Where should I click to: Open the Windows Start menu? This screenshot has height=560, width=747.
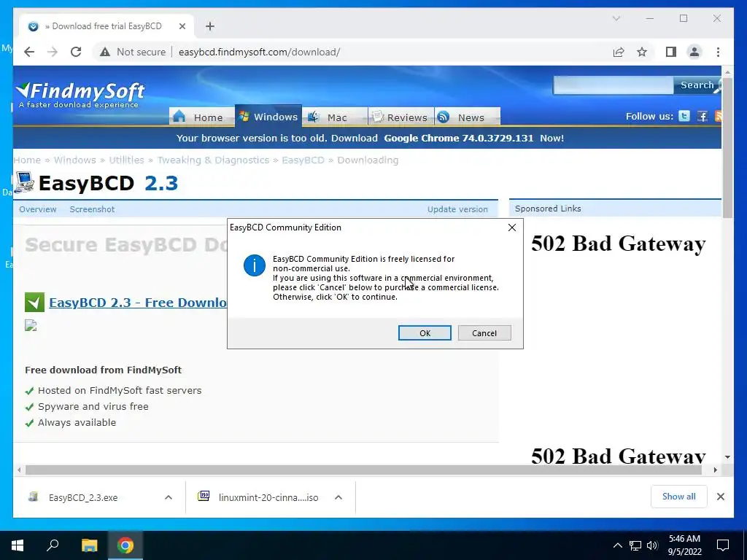[18, 545]
